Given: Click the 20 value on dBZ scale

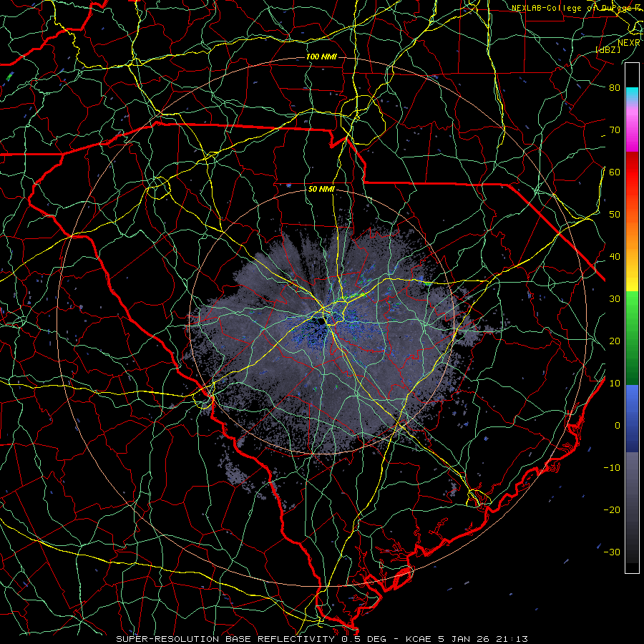Looking at the screenshot, I should (615, 341).
